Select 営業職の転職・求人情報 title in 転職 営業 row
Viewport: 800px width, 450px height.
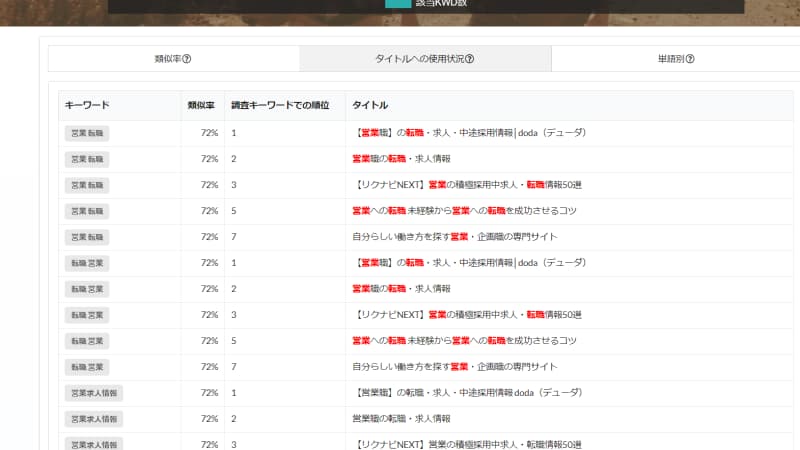click(x=401, y=289)
